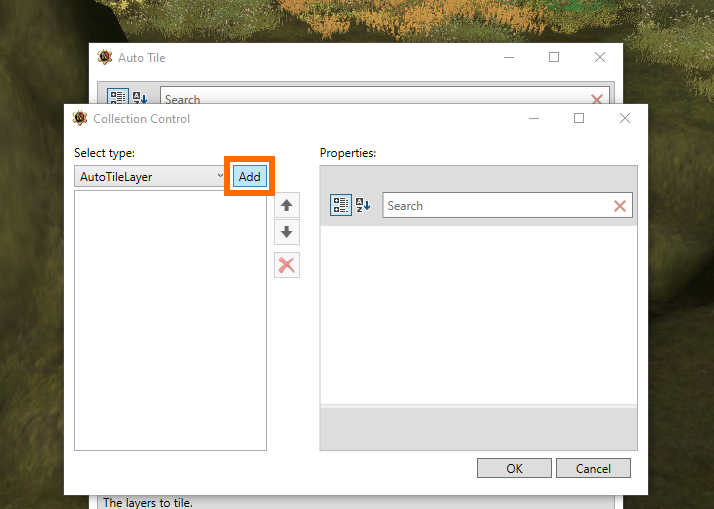
Task: Move selected item up with arrow
Action: pos(286,205)
